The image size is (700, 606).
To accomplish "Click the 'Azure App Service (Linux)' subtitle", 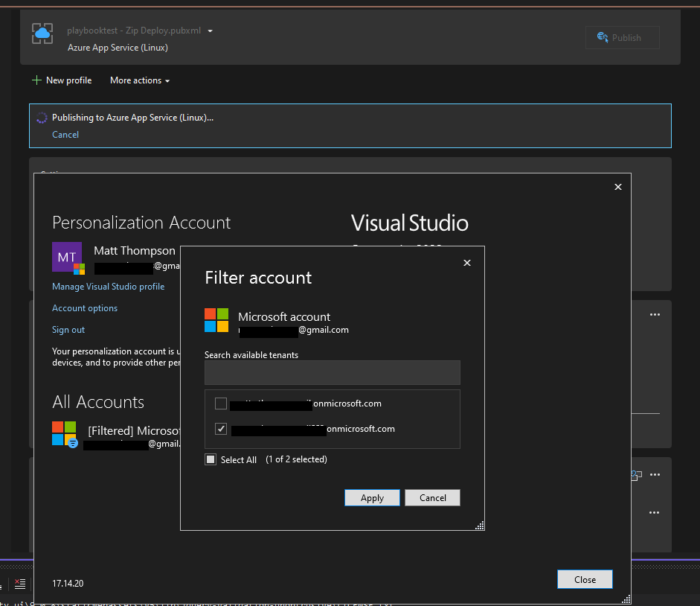I will pyautogui.click(x=118, y=48).
